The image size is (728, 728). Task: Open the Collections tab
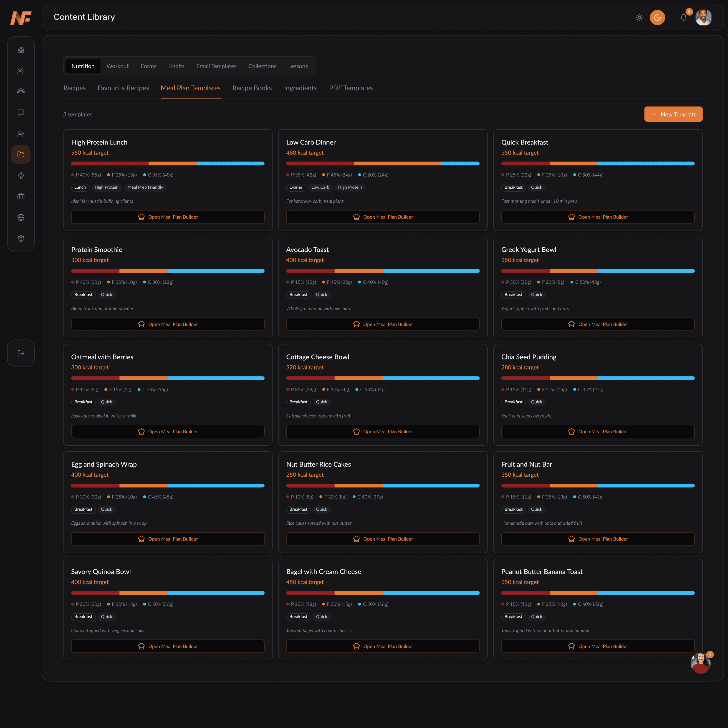coord(262,66)
